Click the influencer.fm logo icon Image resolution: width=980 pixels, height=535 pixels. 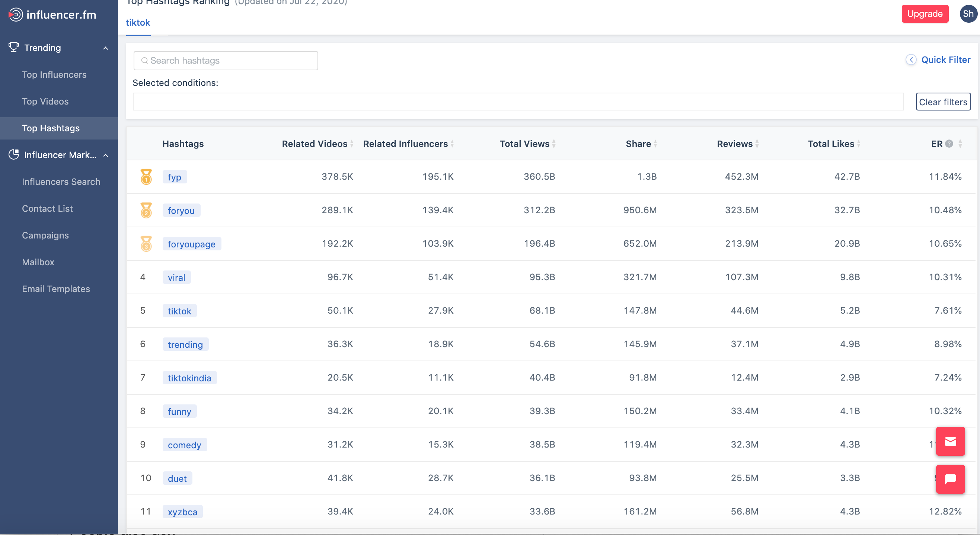(16, 15)
